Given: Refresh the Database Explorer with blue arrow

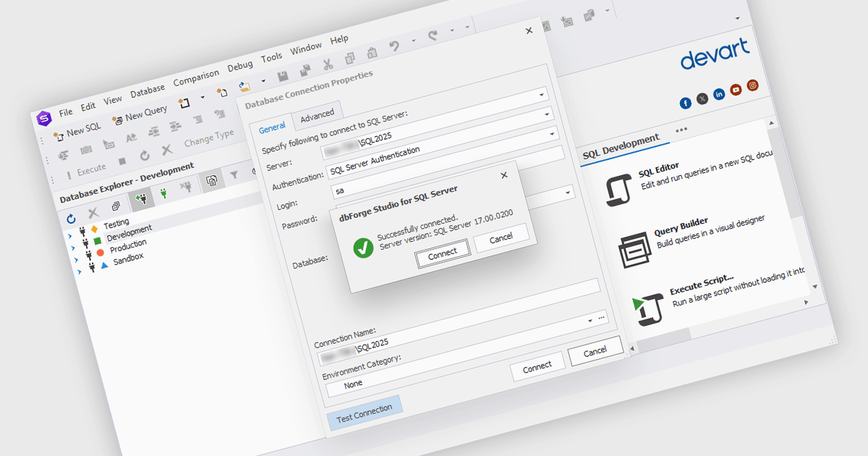Looking at the screenshot, I should (71, 218).
